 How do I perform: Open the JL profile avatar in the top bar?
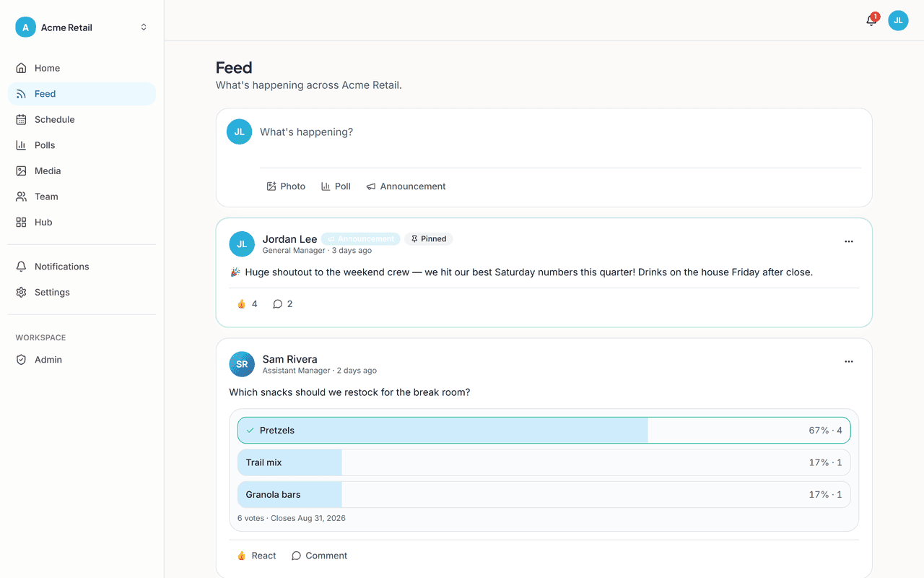click(898, 20)
